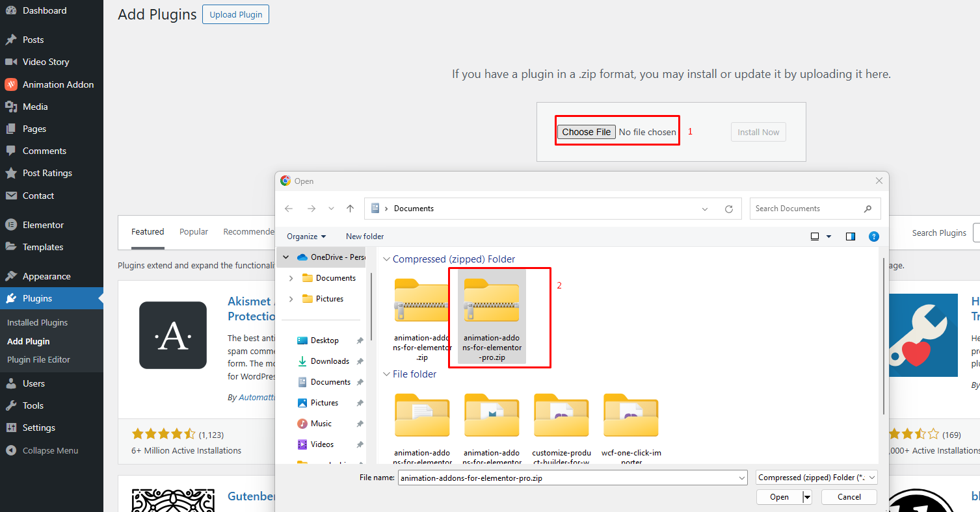
Task: Open the File name history dropdown
Action: [742, 478]
